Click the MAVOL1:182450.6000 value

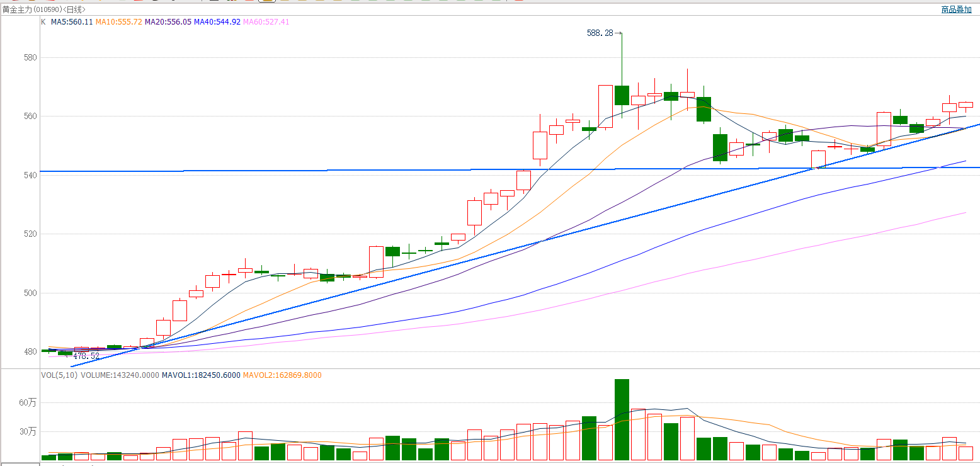[x=201, y=375]
